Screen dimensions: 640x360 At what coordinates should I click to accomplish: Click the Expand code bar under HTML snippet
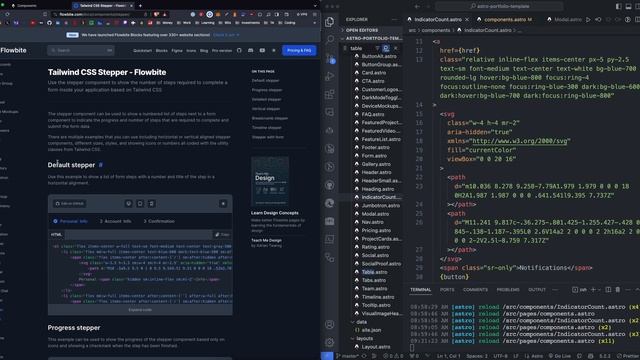[140, 310]
